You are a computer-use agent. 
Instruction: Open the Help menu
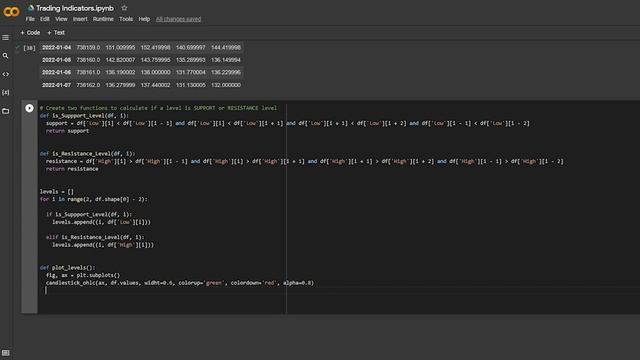pyautogui.click(x=144, y=19)
